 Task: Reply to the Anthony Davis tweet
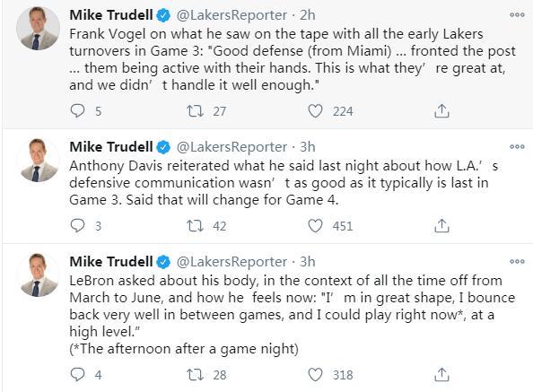pyautogui.click(x=77, y=225)
